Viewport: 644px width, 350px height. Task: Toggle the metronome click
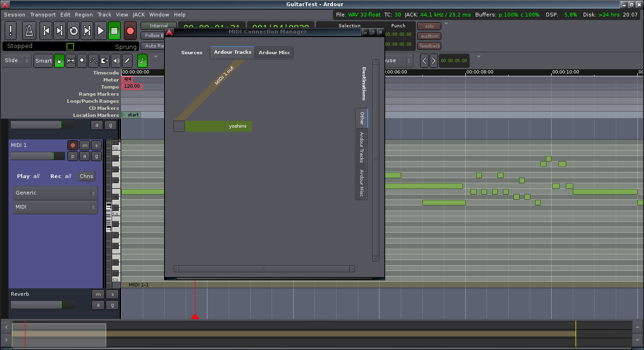[29, 31]
